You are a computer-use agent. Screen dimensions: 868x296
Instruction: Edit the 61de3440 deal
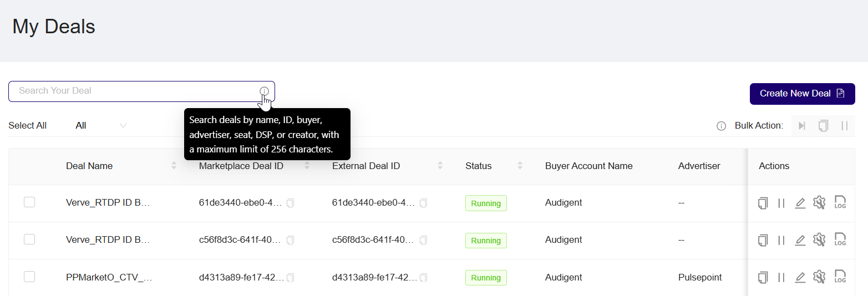pyautogui.click(x=800, y=203)
